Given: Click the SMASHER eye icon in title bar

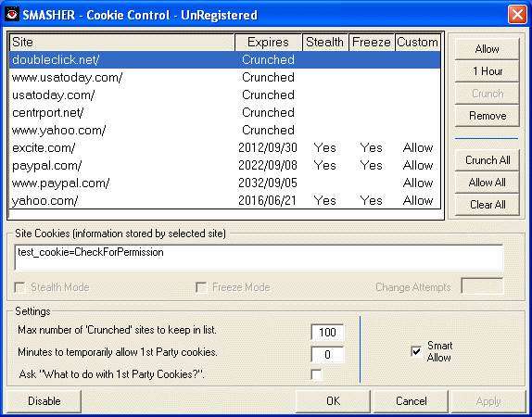Looking at the screenshot, I should coord(12,15).
